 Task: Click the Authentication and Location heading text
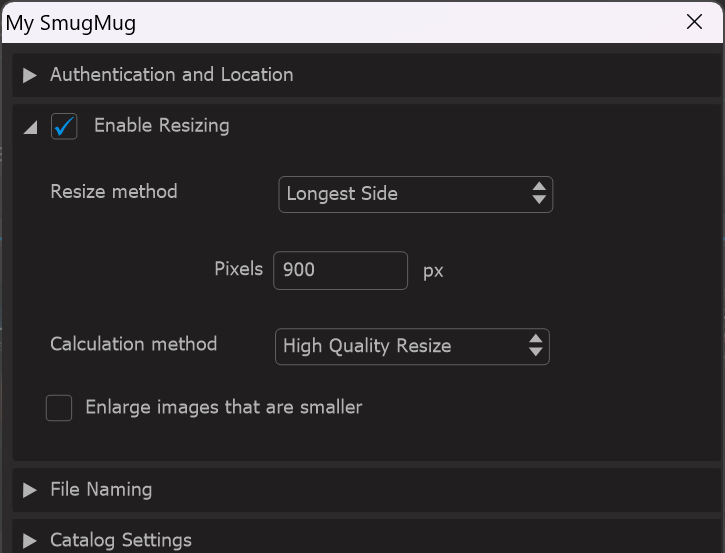[x=172, y=74]
